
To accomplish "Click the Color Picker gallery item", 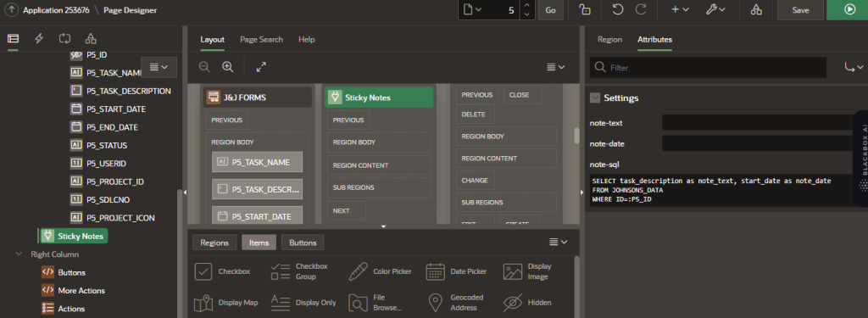I will [x=380, y=271].
